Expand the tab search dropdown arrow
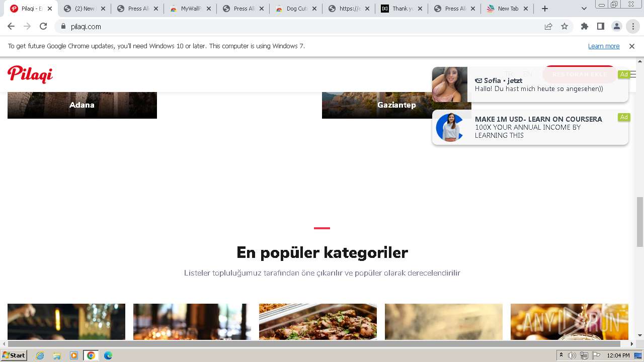 [584, 9]
